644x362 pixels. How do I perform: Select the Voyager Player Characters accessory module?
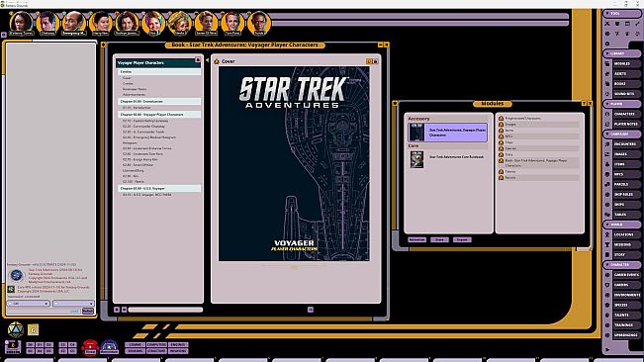point(448,133)
